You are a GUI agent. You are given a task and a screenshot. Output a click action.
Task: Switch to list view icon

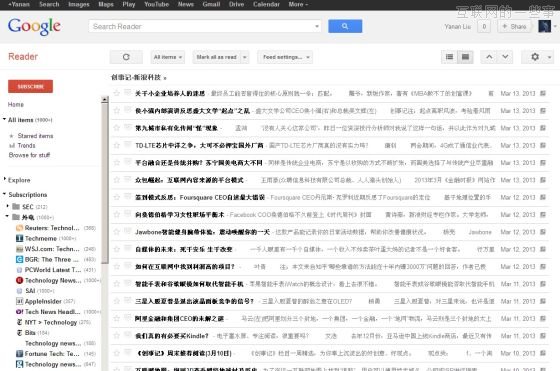point(450,57)
